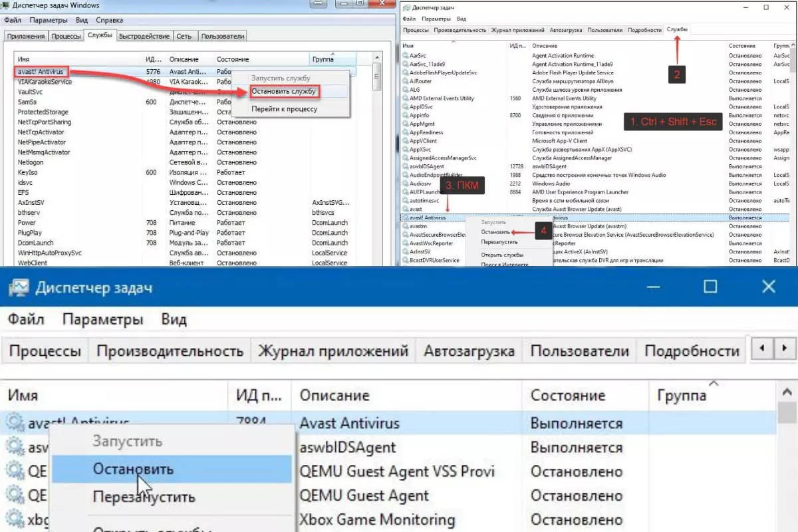Click the AdobeFlashPlayerUpdateSvc service icon

pos(405,72)
